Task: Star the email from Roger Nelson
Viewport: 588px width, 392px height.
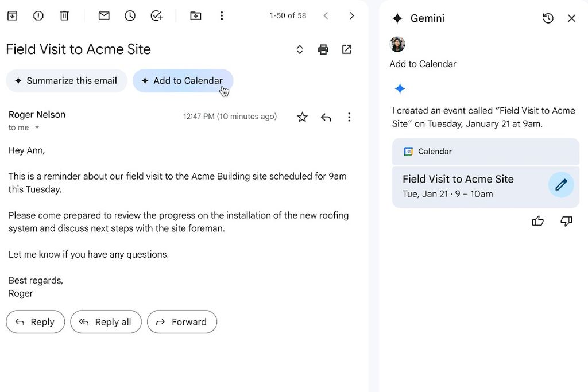Action: click(x=302, y=117)
